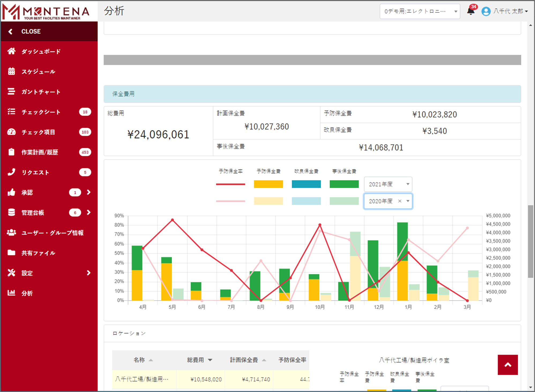Click the Analysis bar-chart icon

point(11,293)
